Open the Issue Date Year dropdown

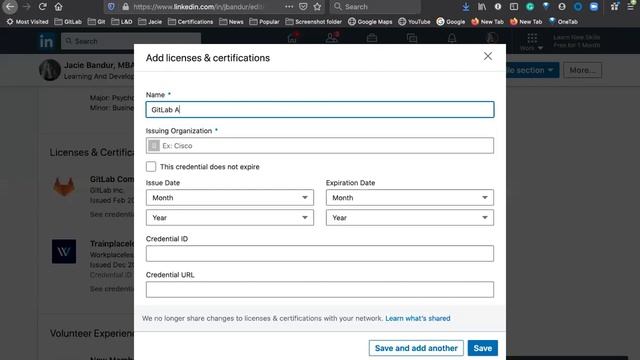click(x=230, y=218)
